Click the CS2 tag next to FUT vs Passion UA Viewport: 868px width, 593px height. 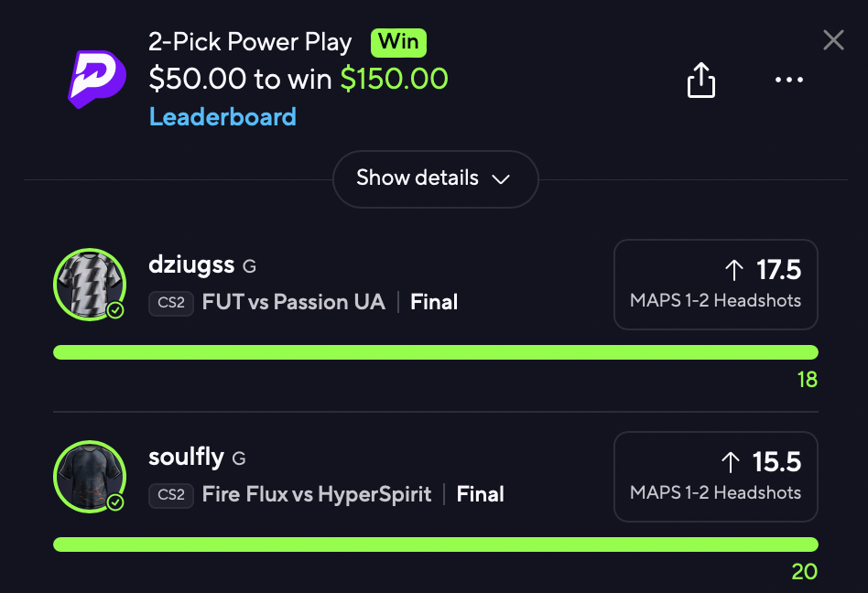(171, 303)
